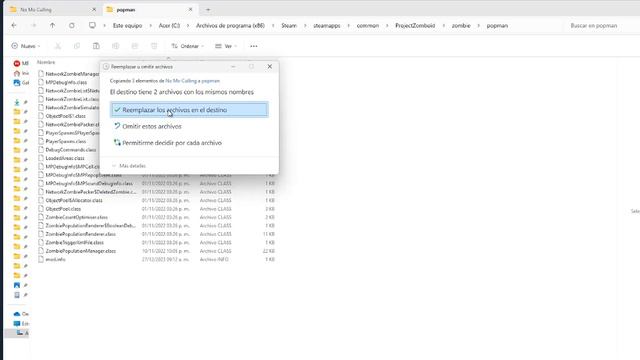Add a new Explorer tab
Screen dimensions: 640x360
208,9
